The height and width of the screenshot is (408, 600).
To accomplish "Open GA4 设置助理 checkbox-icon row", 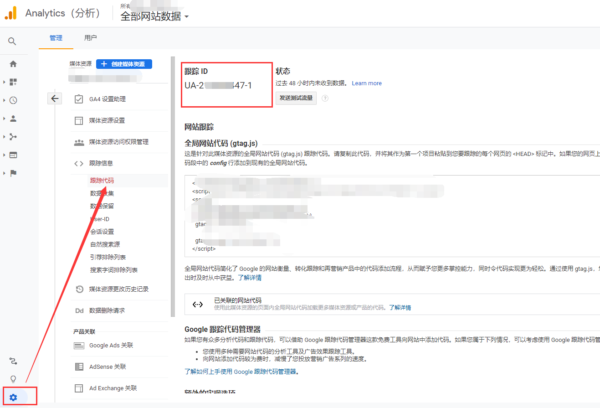I will click(x=119, y=99).
